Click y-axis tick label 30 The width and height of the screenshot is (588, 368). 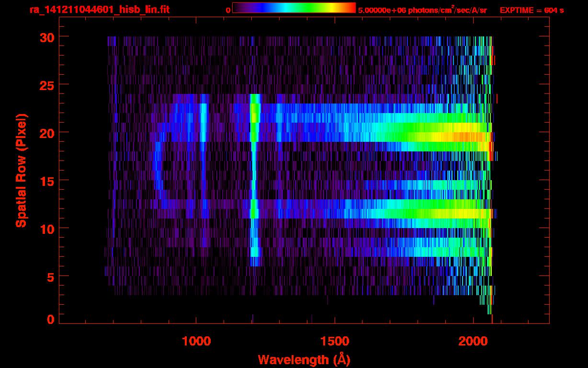click(x=46, y=37)
